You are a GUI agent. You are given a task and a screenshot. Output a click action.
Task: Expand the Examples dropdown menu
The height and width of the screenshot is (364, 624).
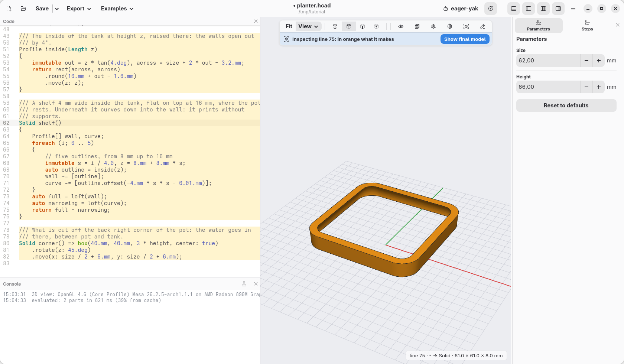pyautogui.click(x=117, y=9)
